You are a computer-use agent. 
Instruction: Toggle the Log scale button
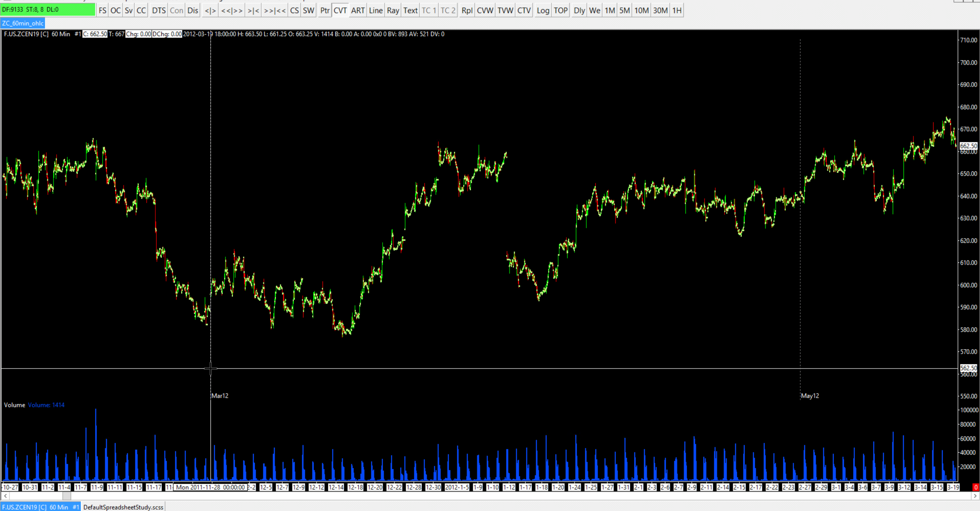[543, 10]
